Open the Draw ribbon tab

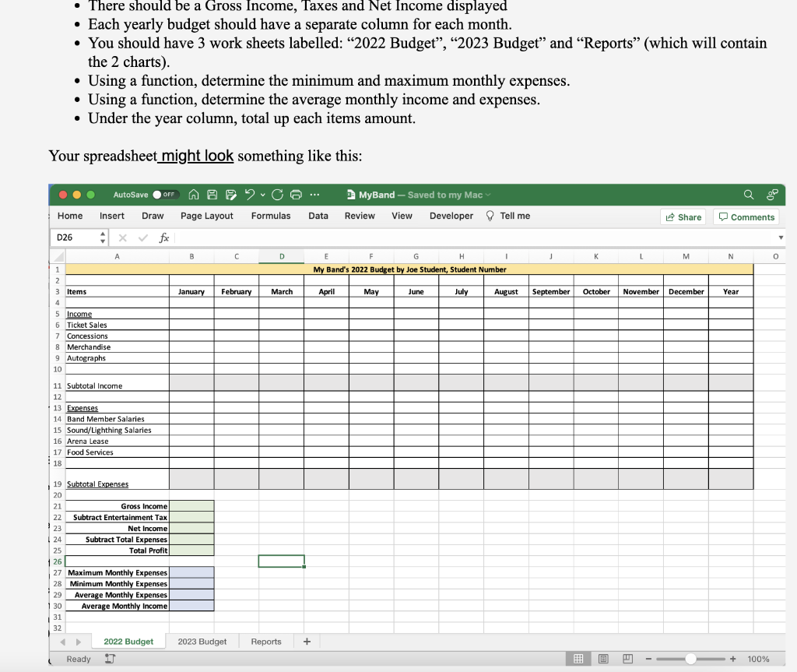(153, 216)
